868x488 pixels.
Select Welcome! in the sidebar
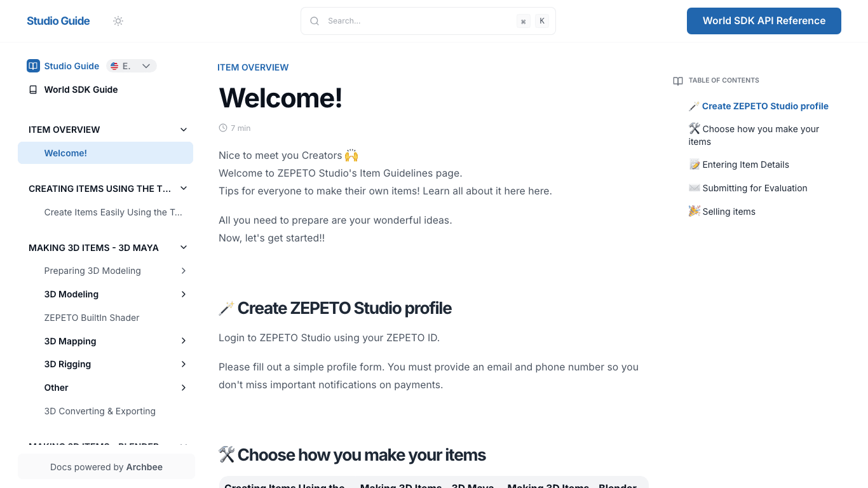(65, 152)
